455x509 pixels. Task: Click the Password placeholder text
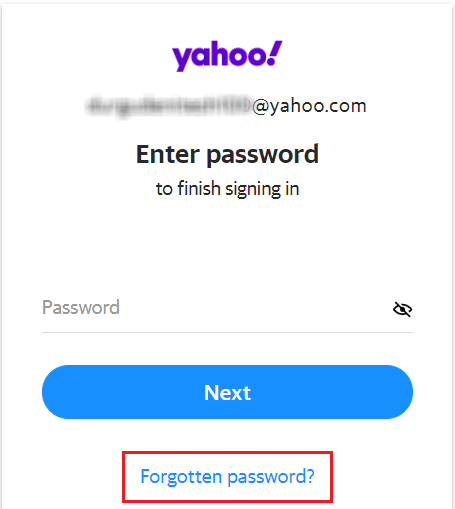pos(81,307)
